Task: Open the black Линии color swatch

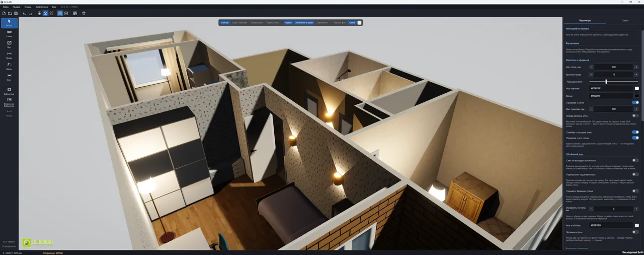Action: pyautogui.click(x=636, y=95)
